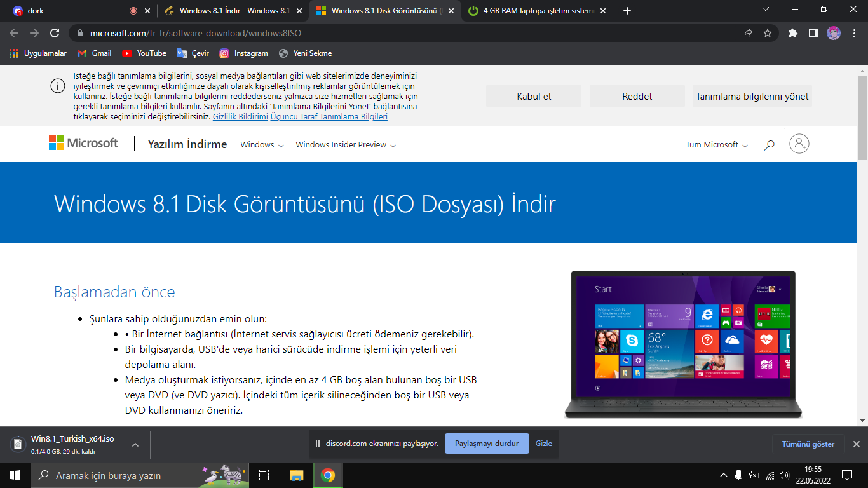The image size is (868, 488).
Task: Open the Microsoft site search magnifier
Action: coord(770,145)
